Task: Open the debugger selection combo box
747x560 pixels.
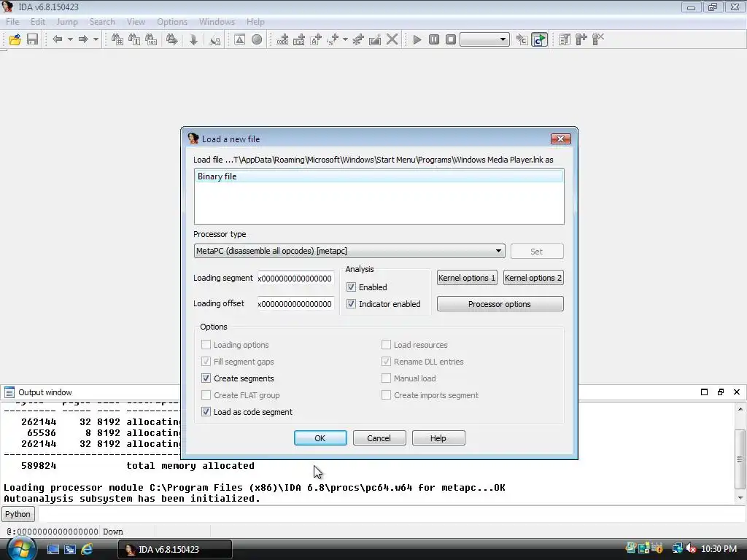Action: 484,39
